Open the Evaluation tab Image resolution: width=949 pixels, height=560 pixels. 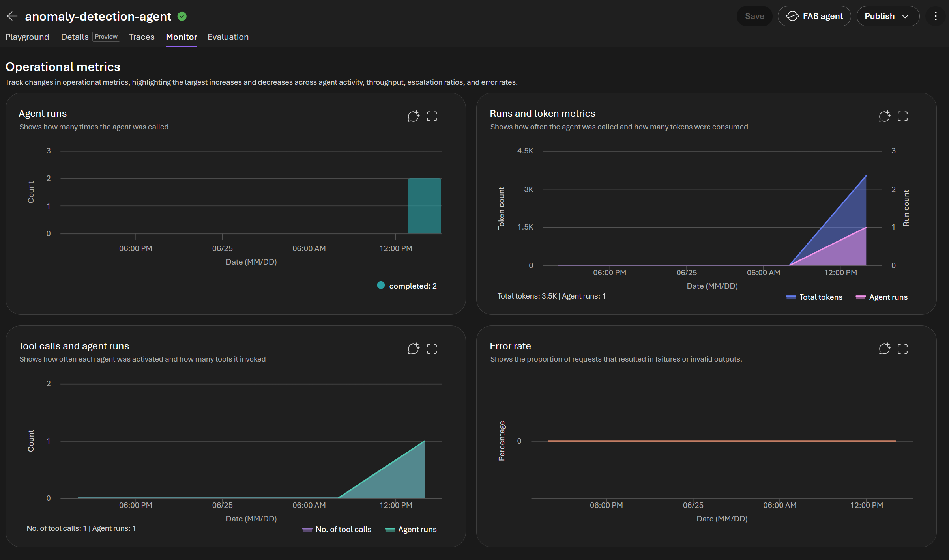tap(228, 37)
